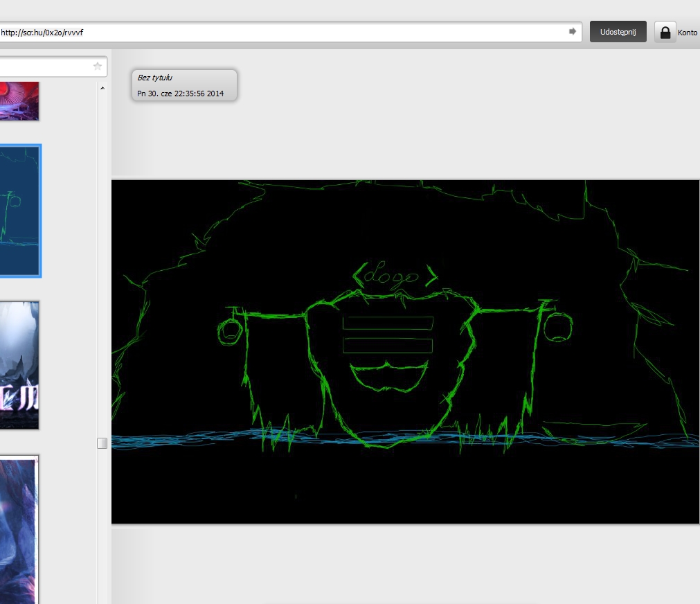This screenshot has width=700, height=604.
Task: Click the arrow icon in URL field
Action: tap(573, 31)
